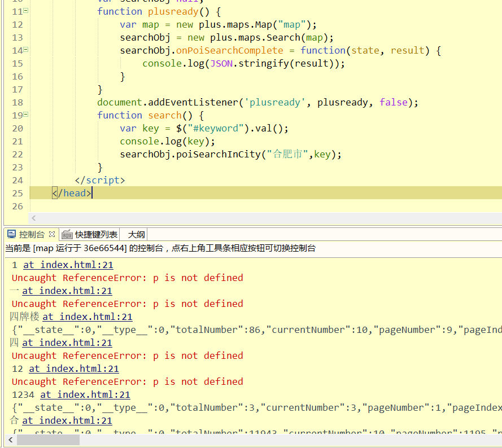The width and height of the screenshot is (502, 448).
Task: Open the 快捷键列表 shortcuts tab
Action: (x=96, y=234)
